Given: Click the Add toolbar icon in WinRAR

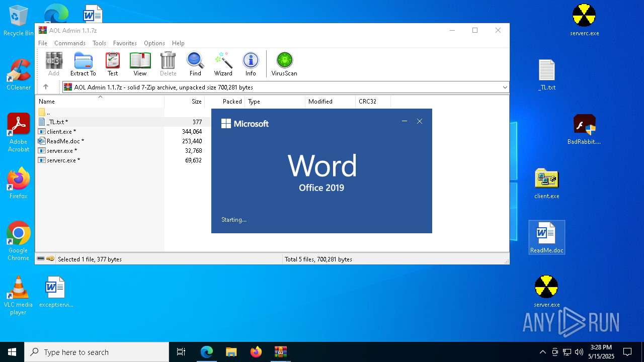Looking at the screenshot, I should [x=54, y=64].
